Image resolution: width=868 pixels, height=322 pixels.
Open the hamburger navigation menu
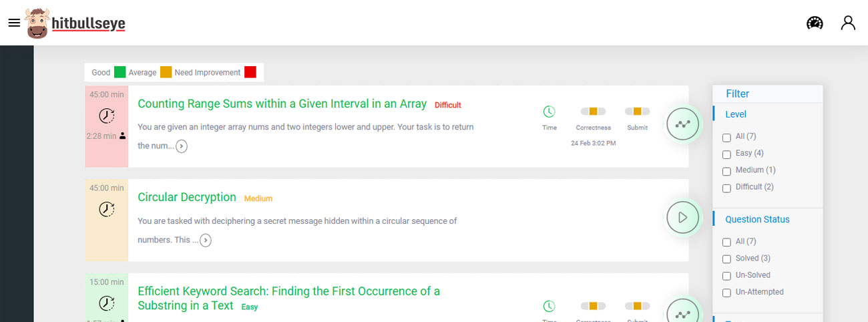click(14, 23)
